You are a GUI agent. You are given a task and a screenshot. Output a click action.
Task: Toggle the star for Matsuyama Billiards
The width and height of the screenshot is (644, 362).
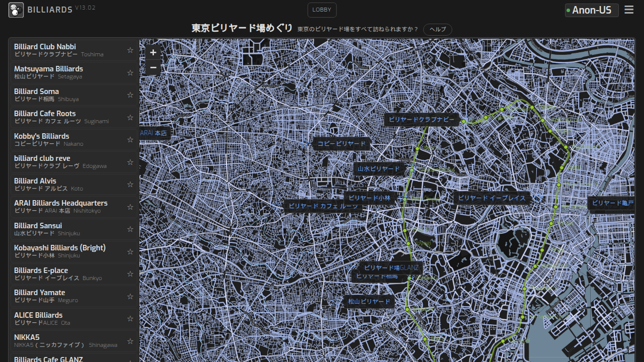click(130, 72)
